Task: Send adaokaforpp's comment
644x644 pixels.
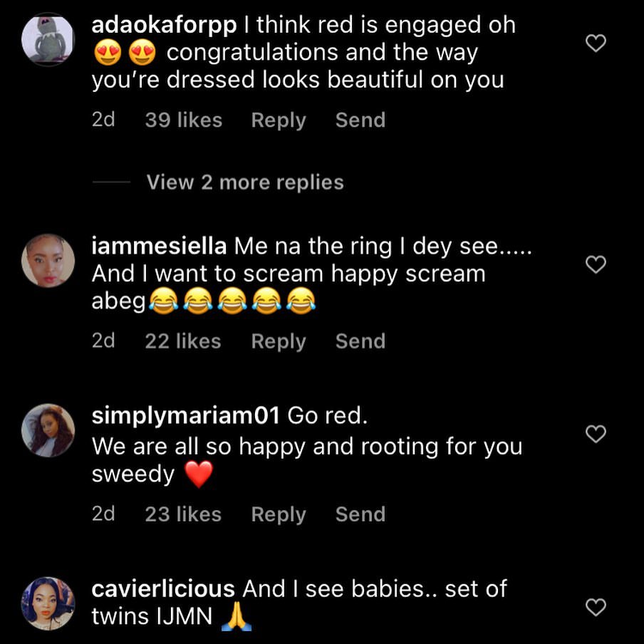Action: click(360, 120)
